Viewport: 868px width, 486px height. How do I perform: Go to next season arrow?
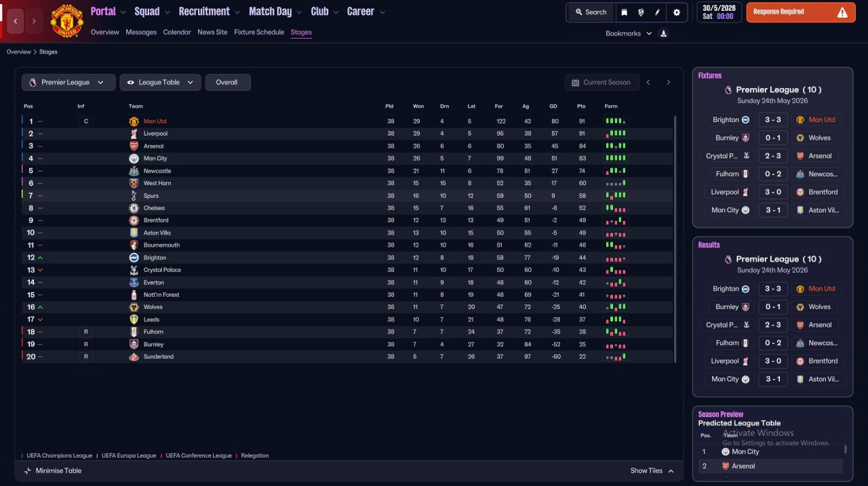click(x=668, y=82)
